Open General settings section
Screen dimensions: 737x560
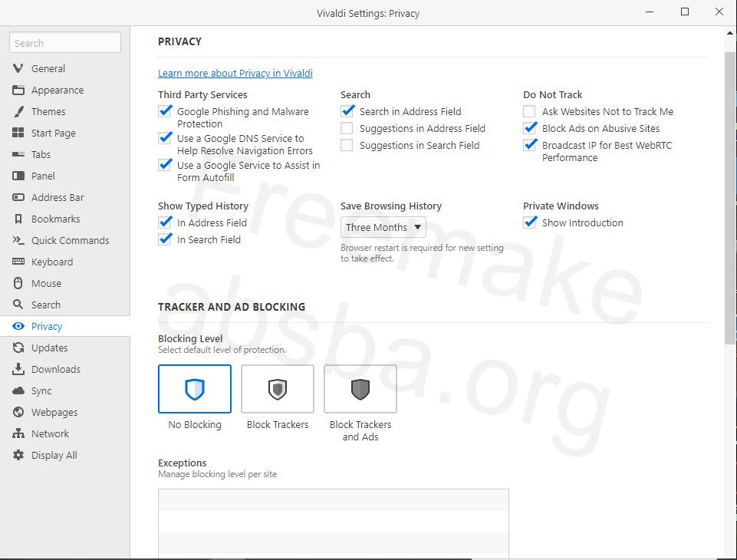[x=48, y=68]
